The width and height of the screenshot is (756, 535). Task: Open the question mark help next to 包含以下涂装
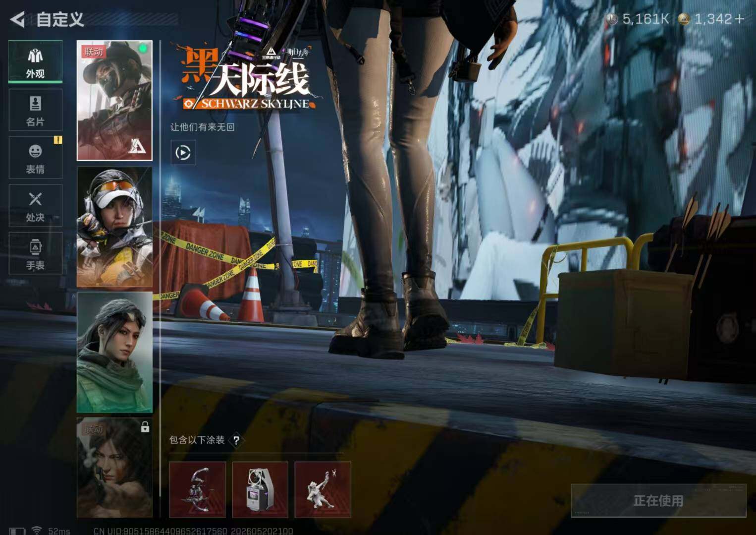pos(236,440)
